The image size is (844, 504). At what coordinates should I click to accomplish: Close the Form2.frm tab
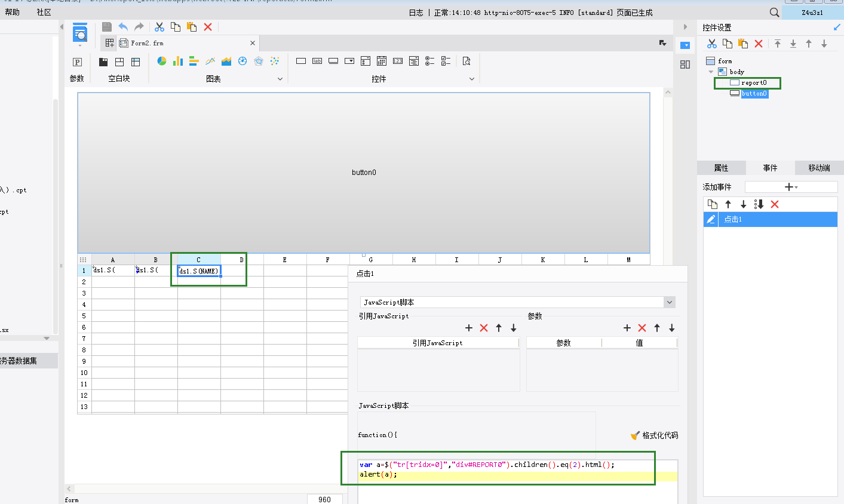point(253,43)
